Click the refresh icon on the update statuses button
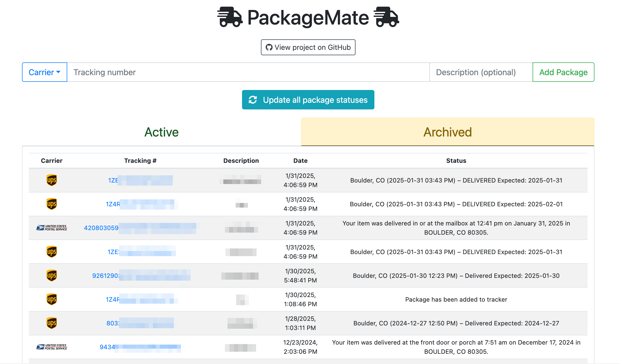Image resolution: width=620 pixels, height=364 pixels. click(253, 100)
